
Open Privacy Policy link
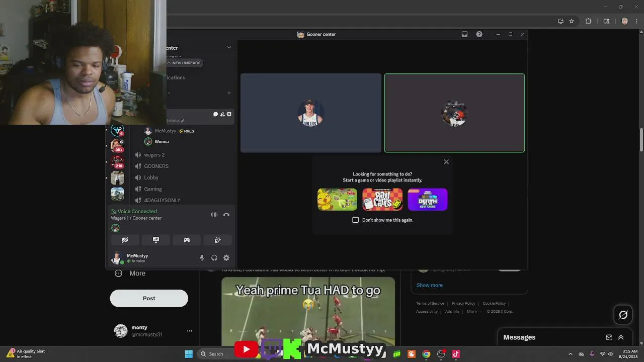(x=463, y=304)
